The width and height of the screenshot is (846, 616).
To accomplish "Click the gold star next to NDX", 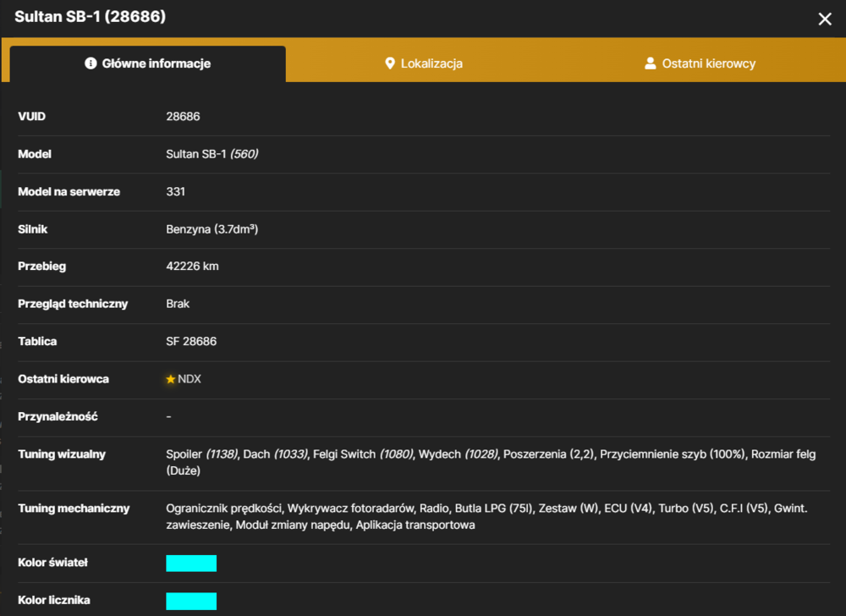I will tap(171, 379).
